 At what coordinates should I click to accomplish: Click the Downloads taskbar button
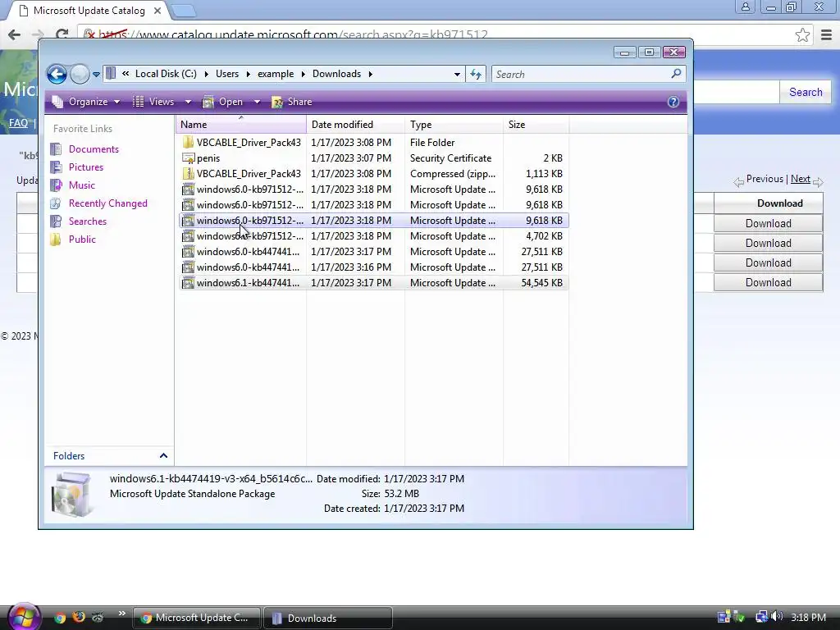(x=327, y=618)
